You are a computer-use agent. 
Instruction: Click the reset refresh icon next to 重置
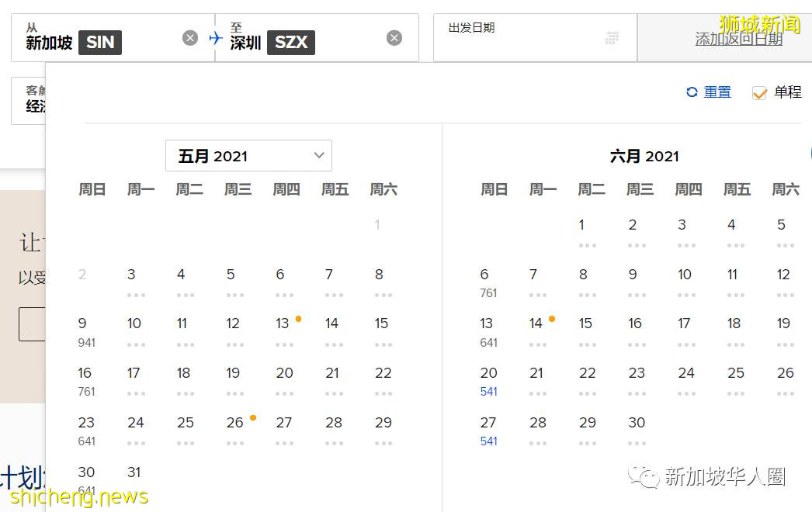pyautogui.click(x=690, y=92)
